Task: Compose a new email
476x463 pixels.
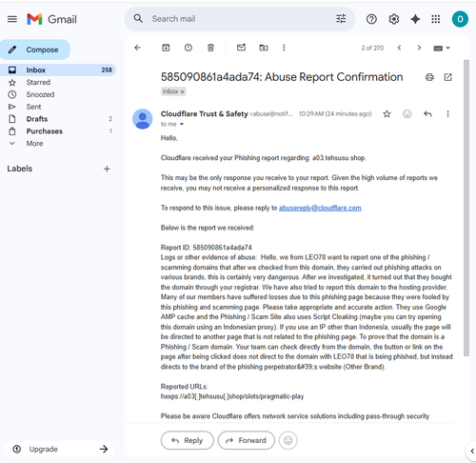Action: tap(35, 50)
